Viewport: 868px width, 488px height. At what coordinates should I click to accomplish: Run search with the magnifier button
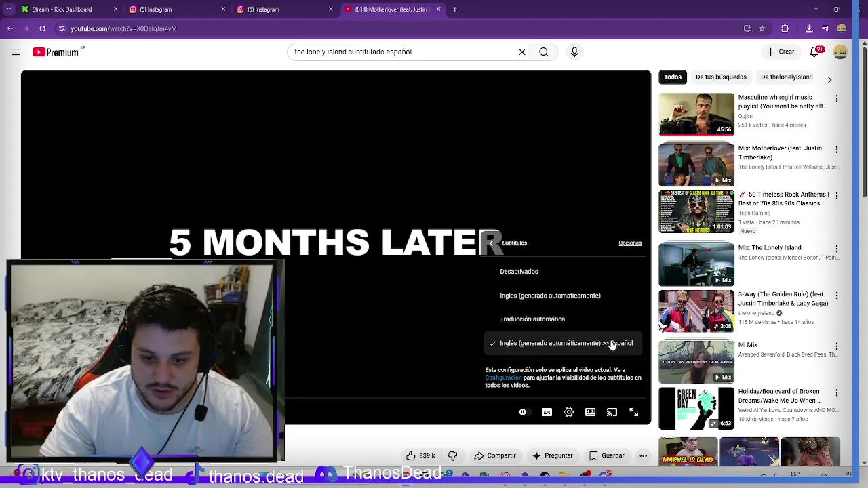point(544,52)
